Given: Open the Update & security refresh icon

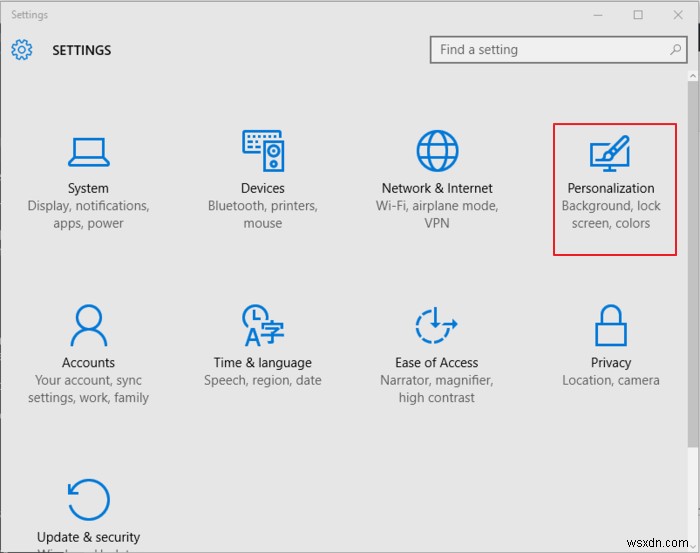Looking at the screenshot, I should point(88,499).
